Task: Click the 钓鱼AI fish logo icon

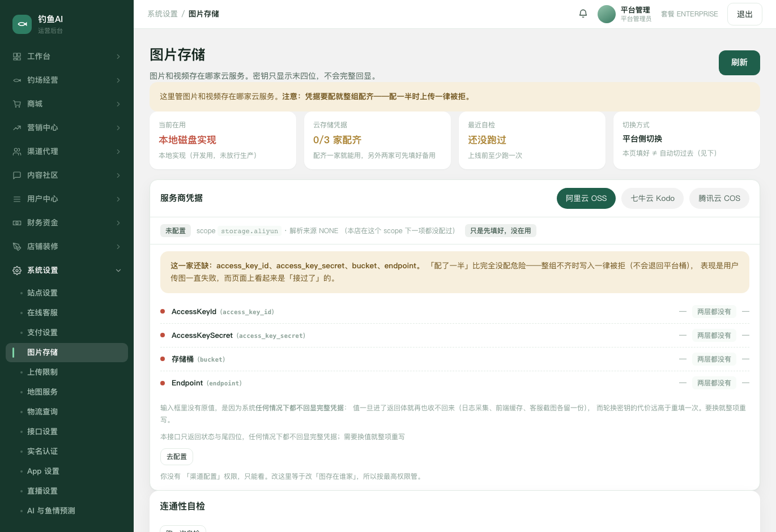Action: click(22, 24)
